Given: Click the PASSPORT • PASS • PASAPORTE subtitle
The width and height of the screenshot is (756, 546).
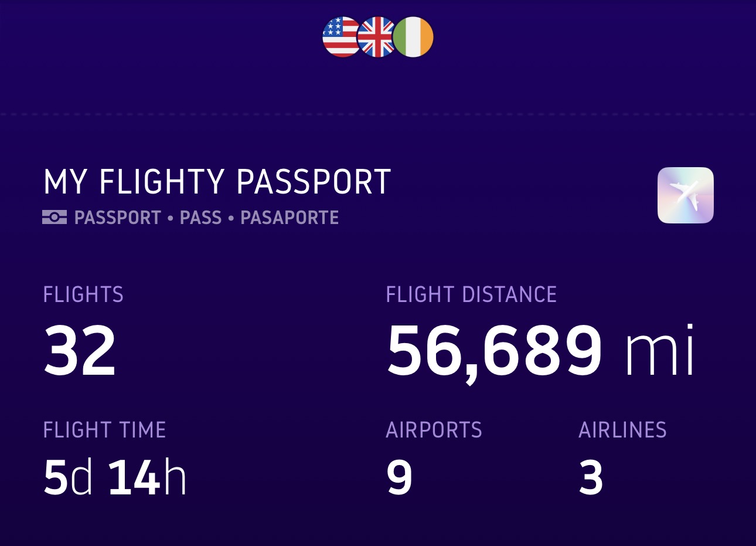Looking at the screenshot, I should (x=205, y=217).
